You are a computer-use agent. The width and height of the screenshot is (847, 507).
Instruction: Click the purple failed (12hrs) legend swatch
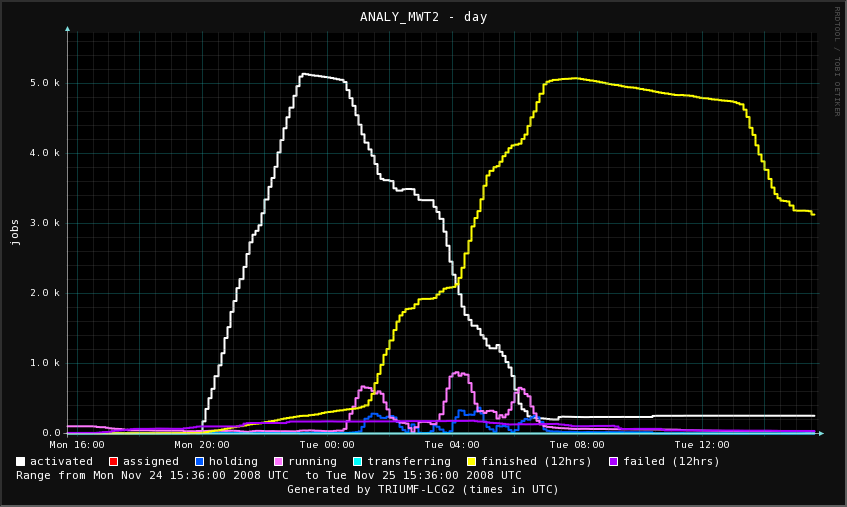(613, 461)
